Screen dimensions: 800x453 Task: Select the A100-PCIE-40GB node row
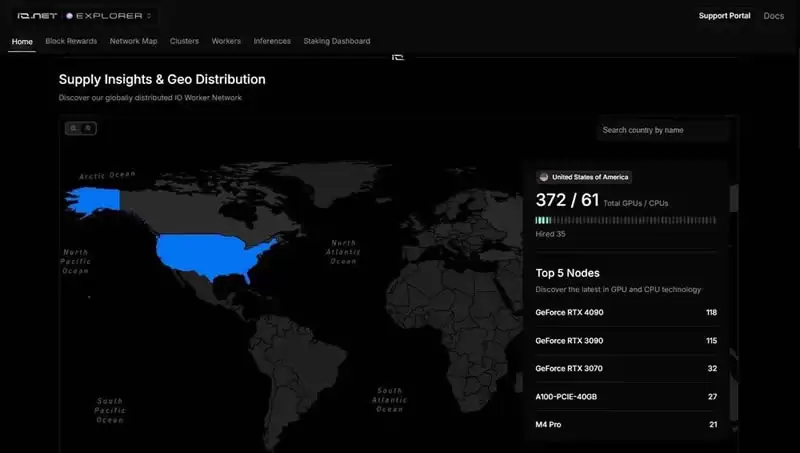[626, 396]
